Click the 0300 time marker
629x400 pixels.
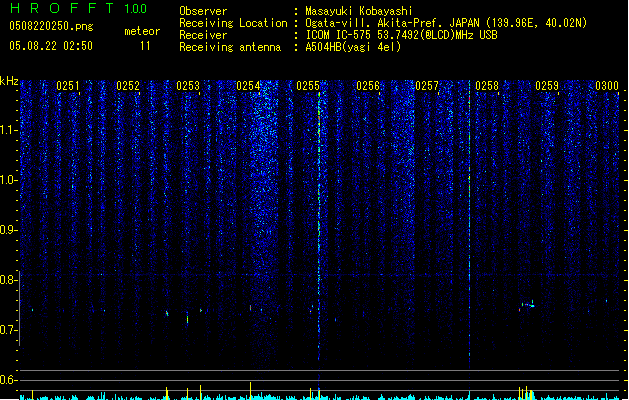(607, 86)
